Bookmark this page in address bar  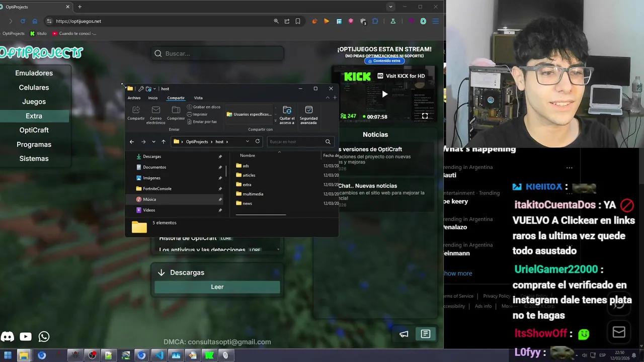(x=298, y=21)
